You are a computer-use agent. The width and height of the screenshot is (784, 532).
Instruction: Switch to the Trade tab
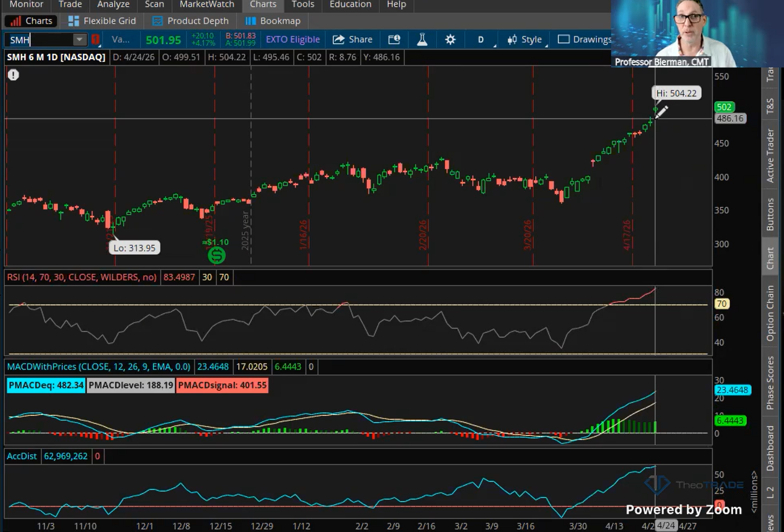point(70,4)
